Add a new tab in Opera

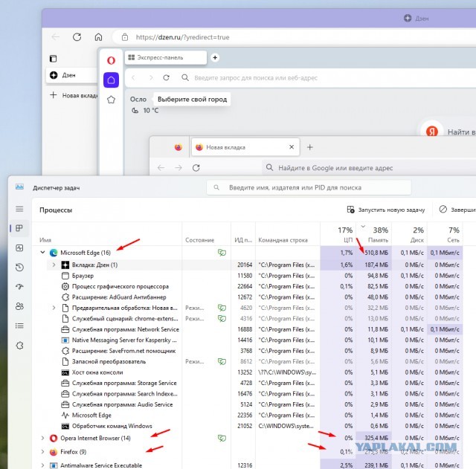(215, 57)
